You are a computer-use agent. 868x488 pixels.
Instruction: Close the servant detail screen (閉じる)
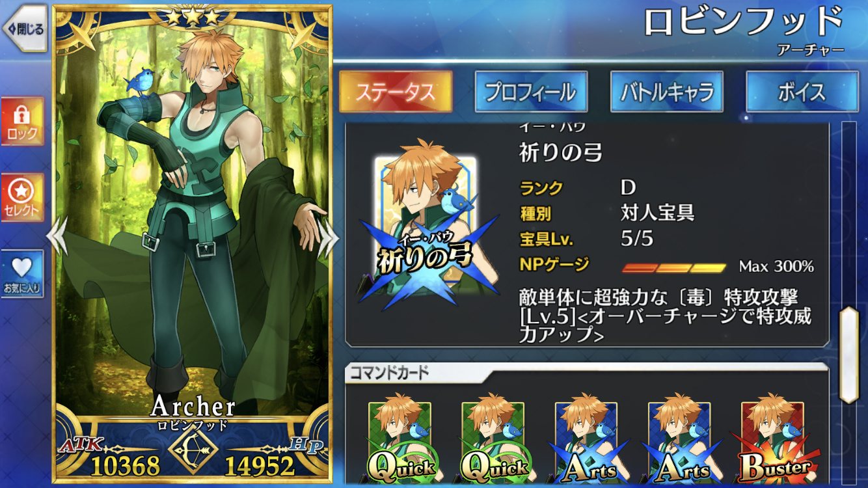24,28
